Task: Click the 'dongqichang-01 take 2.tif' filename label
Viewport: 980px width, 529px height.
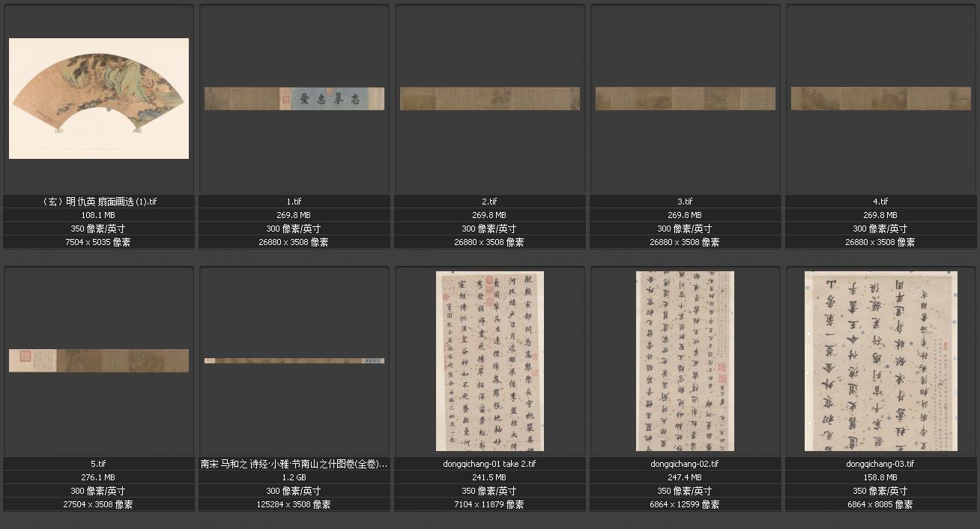Action: (x=490, y=464)
